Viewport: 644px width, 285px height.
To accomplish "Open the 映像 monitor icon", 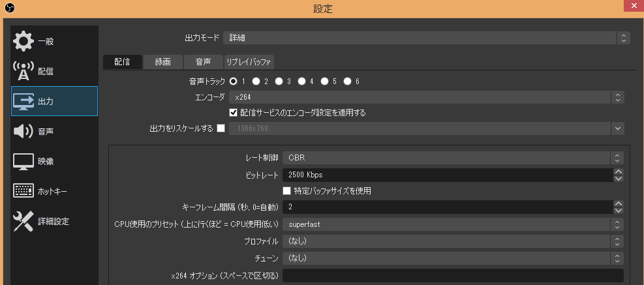I will pos(24,161).
